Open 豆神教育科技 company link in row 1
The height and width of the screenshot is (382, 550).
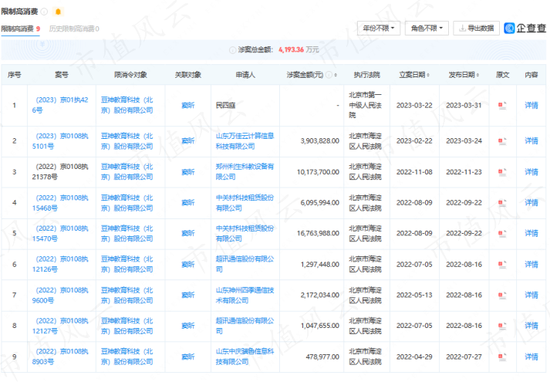(x=127, y=105)
